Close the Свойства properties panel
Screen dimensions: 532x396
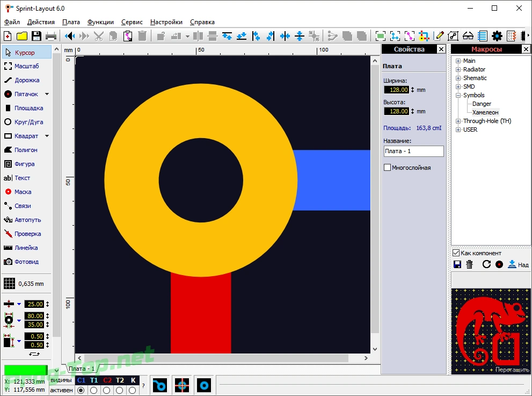pyautogui.click(x=441, y=49)
